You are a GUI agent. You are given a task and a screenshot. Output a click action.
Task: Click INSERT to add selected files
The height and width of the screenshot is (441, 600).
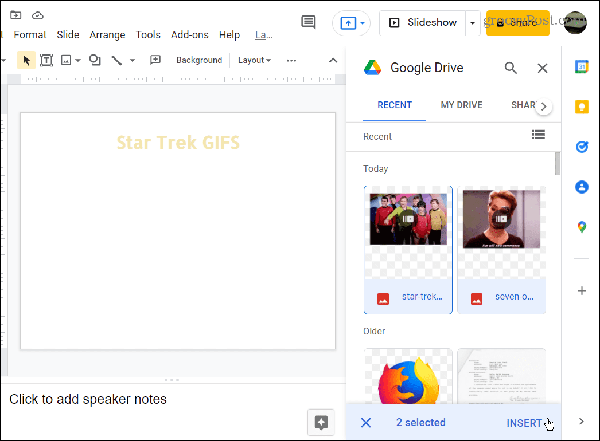tap(524, 423)
